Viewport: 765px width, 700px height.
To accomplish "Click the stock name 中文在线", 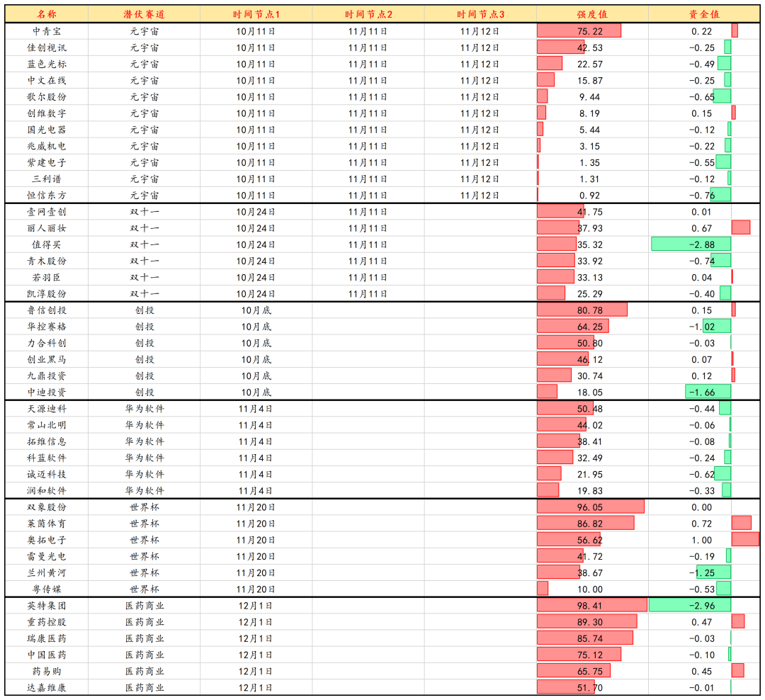I will [x=46, y=81].
